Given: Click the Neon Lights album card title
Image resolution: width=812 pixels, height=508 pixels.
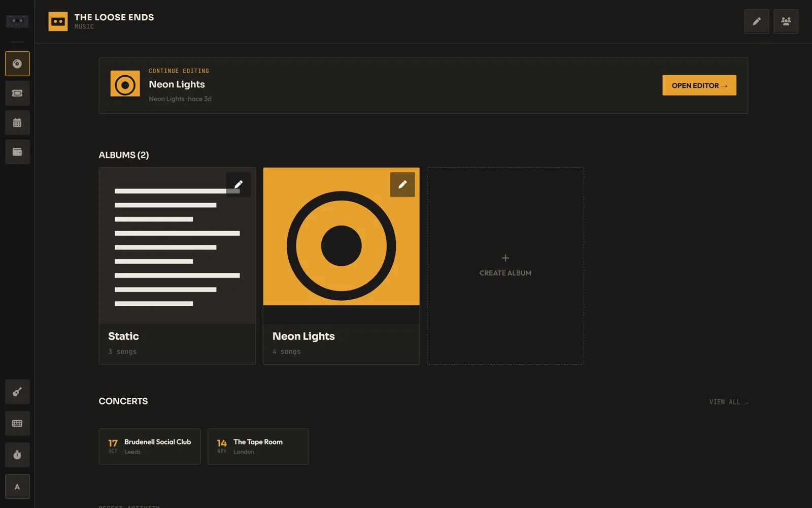Looking at the screenshot, I should point(303,336).
